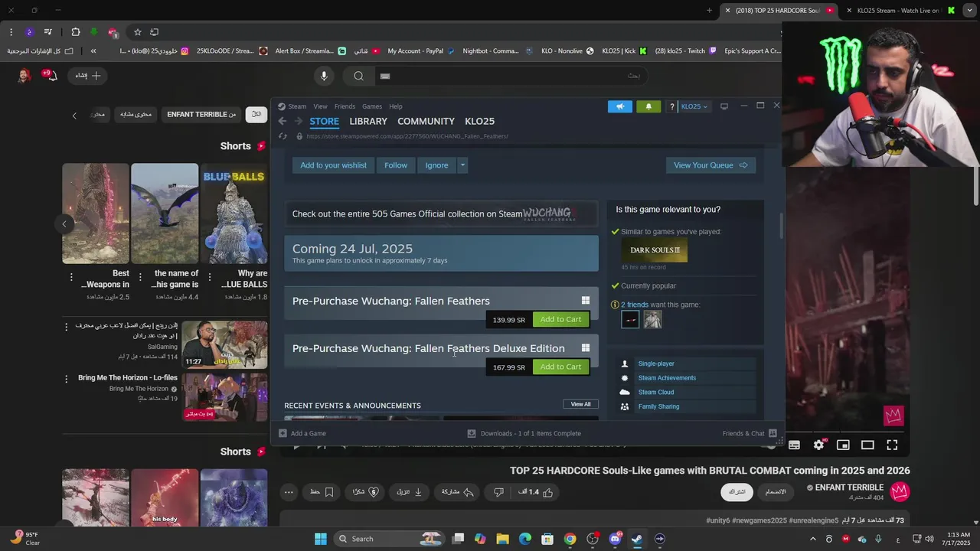Open YouTube player settings gear
The image size is (980, 551).
818,445
